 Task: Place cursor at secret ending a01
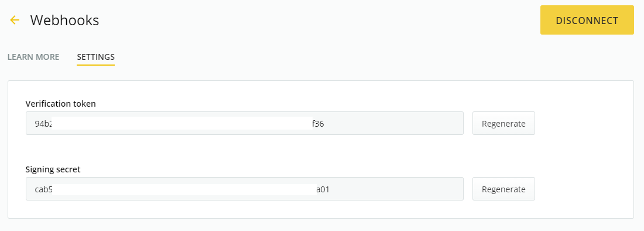pyautogui.click(x=323, y=189)
